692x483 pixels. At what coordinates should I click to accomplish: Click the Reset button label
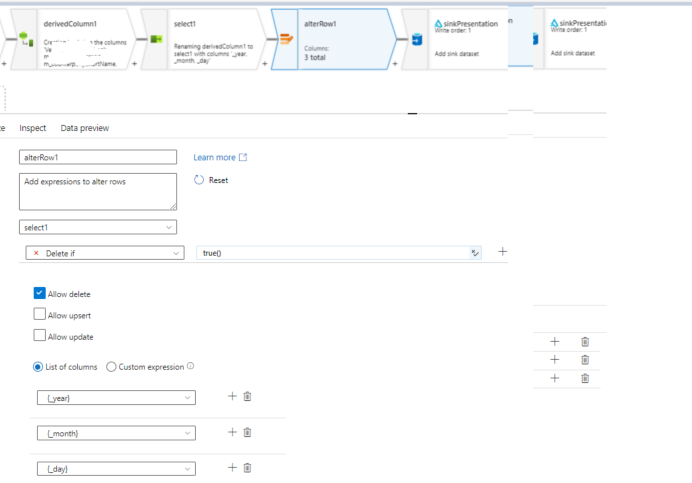(x=218, y=180)
